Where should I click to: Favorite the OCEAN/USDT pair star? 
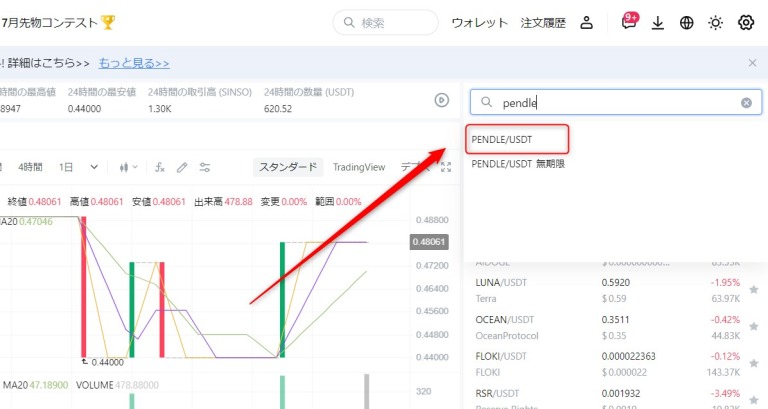tap(754, 326)
